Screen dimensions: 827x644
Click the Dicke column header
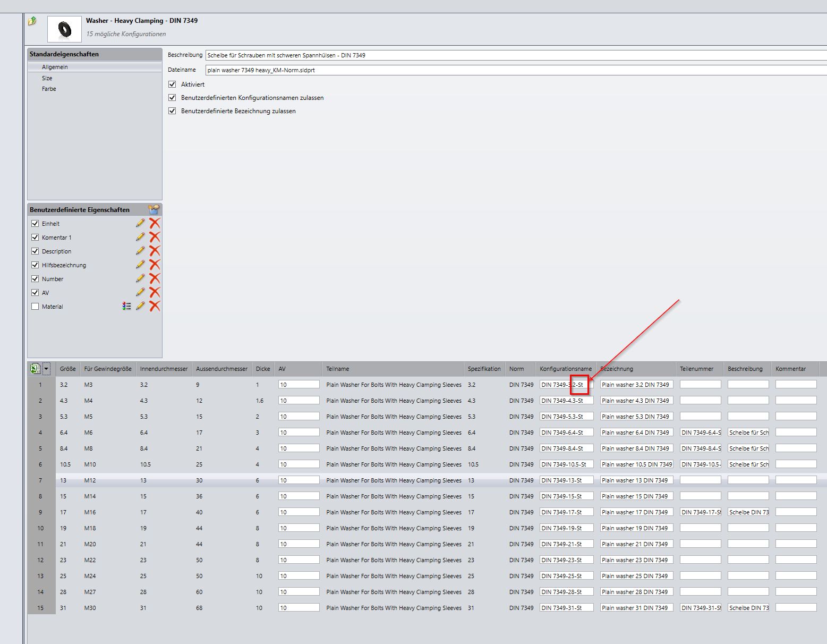tap(263, 369)
